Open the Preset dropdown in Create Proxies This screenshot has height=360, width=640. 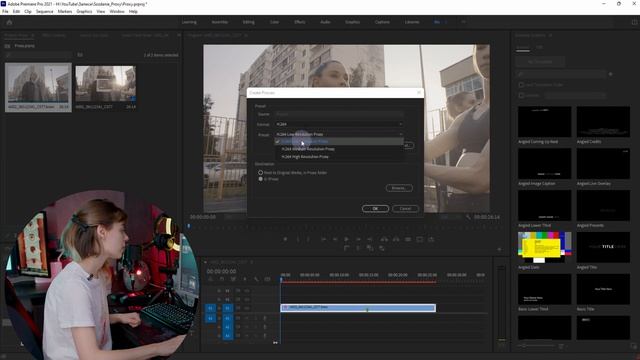click(x=339, y=134)
